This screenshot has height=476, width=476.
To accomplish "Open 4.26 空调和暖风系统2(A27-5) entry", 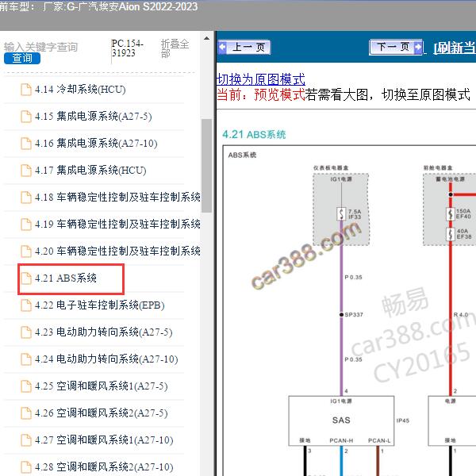I will (101, 413).
